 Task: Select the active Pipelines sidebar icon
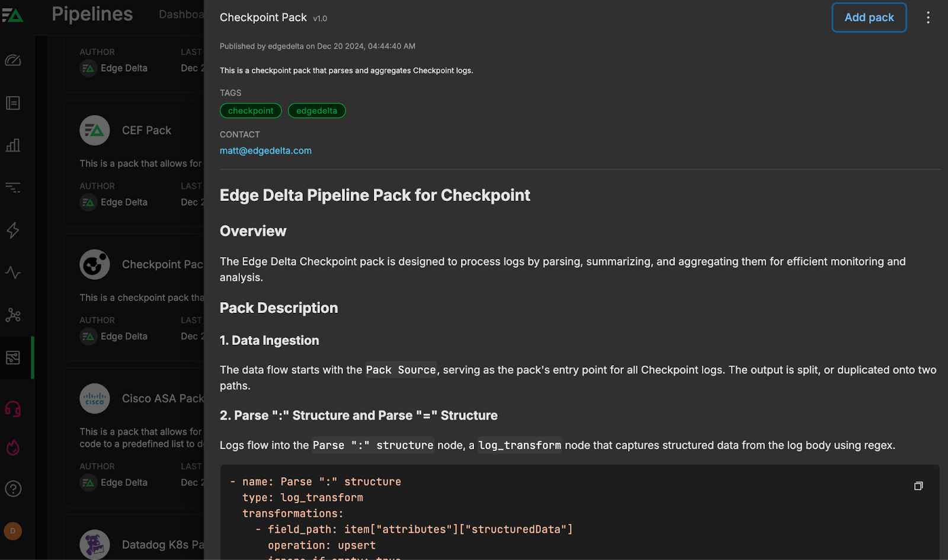click(13, 357)
